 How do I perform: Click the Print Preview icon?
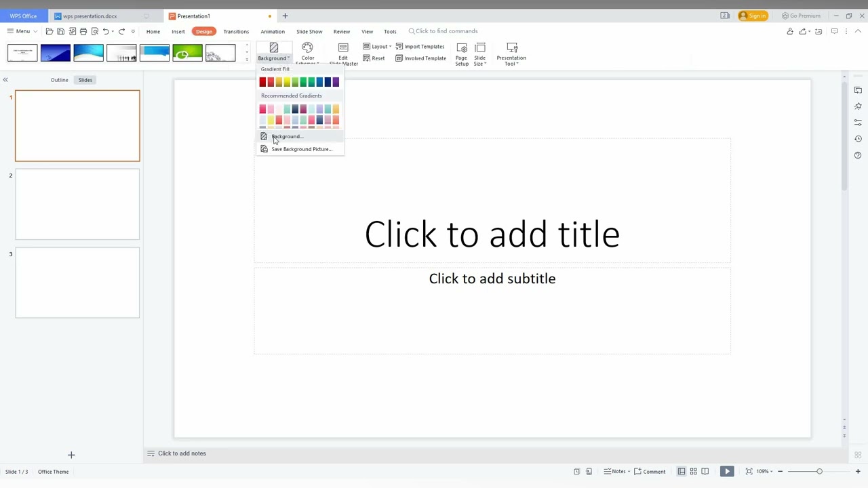point(95,31)
